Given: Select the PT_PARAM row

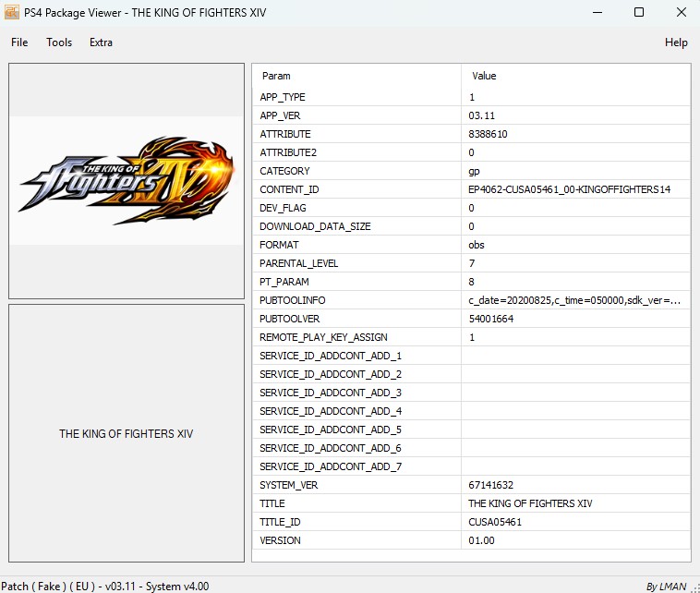Looking at the screenshot, I should [471, 282].
